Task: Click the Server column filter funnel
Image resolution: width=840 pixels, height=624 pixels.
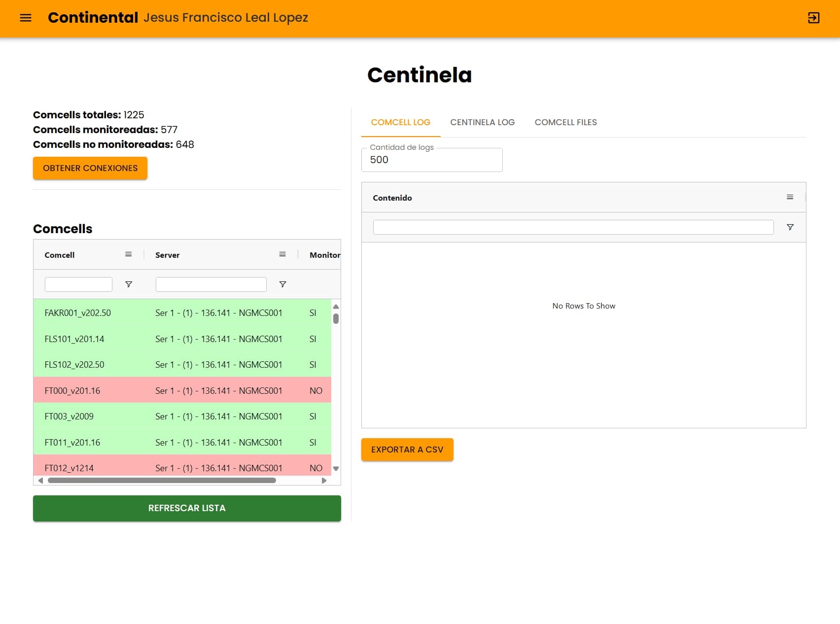Action: [x=282, y=284]
